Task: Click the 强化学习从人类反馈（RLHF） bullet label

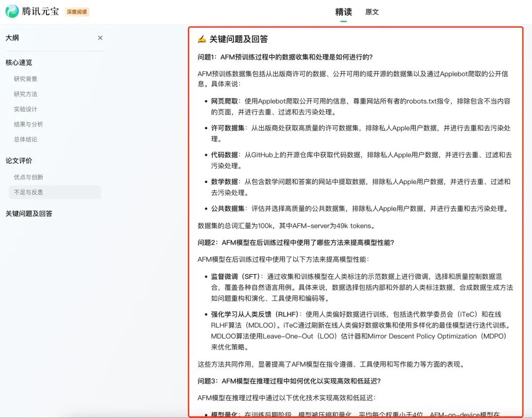Action: 255,314
